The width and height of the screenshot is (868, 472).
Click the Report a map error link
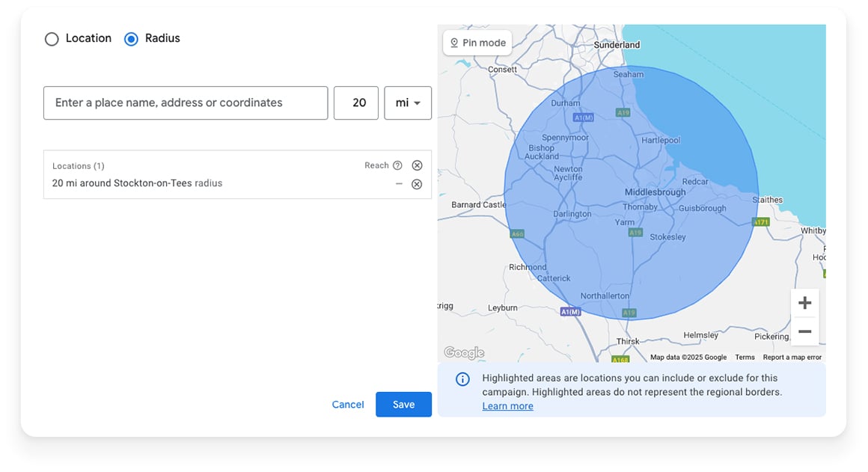coord(792,358)
